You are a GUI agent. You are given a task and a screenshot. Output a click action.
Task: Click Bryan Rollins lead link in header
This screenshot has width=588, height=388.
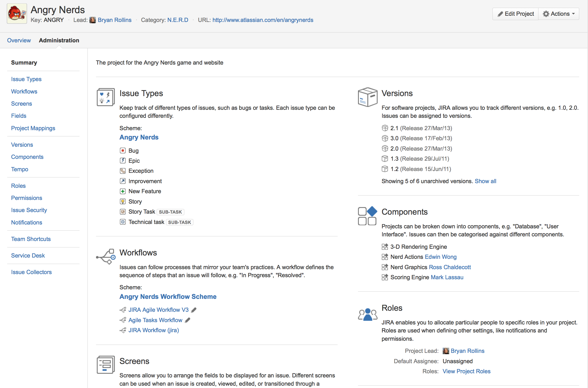point(115,20)
